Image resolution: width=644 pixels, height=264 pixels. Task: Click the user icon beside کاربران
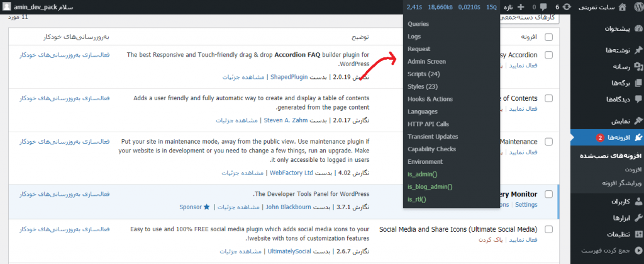pyautogui.click(x=638, y=202)
